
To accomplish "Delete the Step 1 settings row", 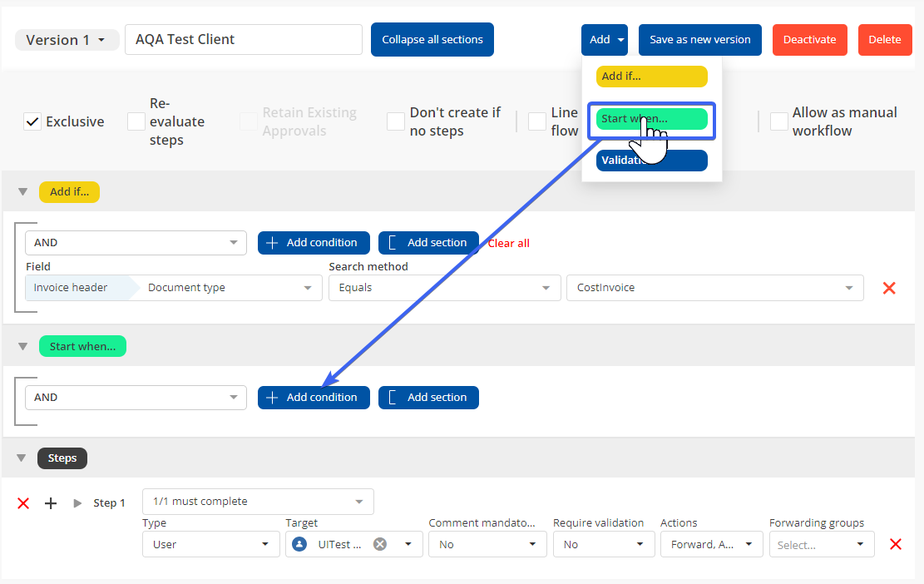I will (896, 544).
